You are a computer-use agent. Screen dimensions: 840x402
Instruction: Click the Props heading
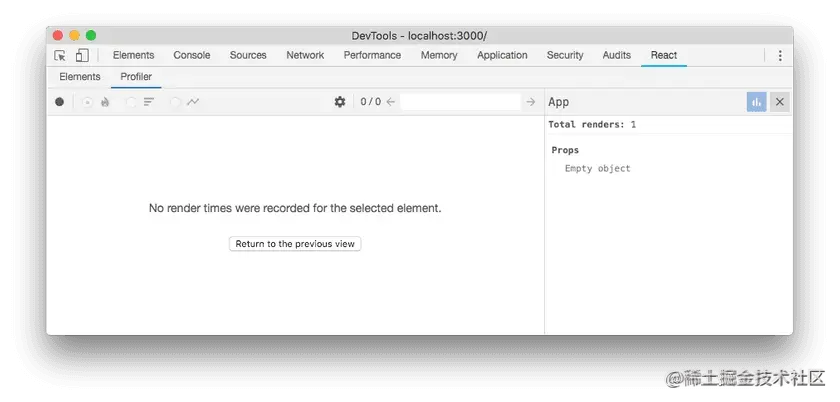pyautogui.click(x=565, y=150)
